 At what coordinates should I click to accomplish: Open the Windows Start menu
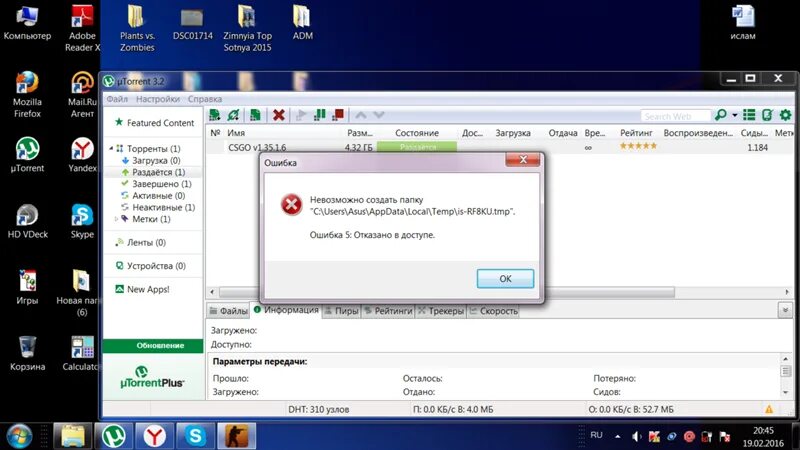[x=19, y=436]
